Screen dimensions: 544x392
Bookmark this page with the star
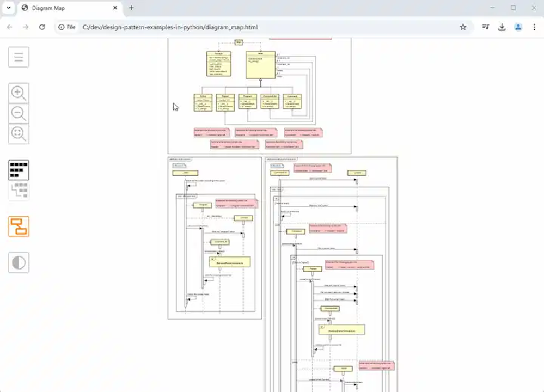tap(463, 27)
